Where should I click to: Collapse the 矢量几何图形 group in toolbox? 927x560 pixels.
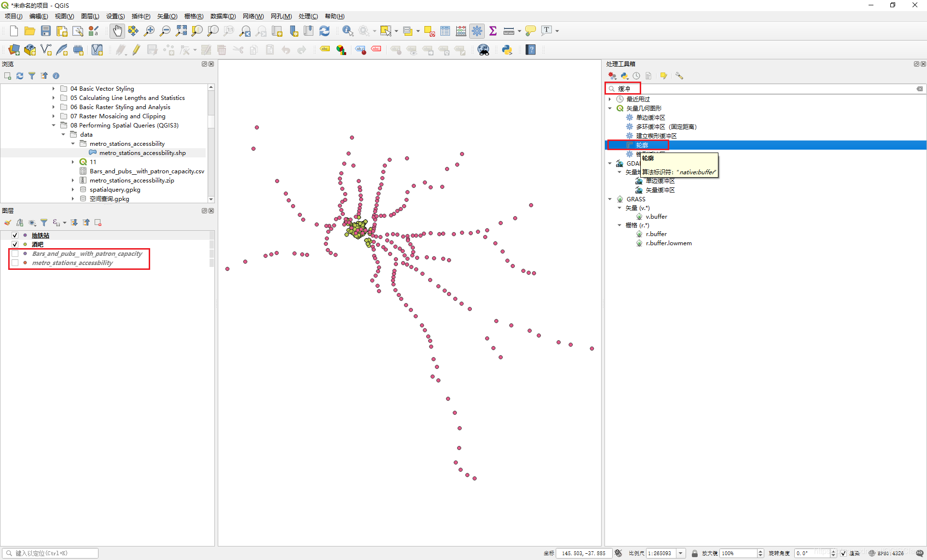click(x=610, y=108)
